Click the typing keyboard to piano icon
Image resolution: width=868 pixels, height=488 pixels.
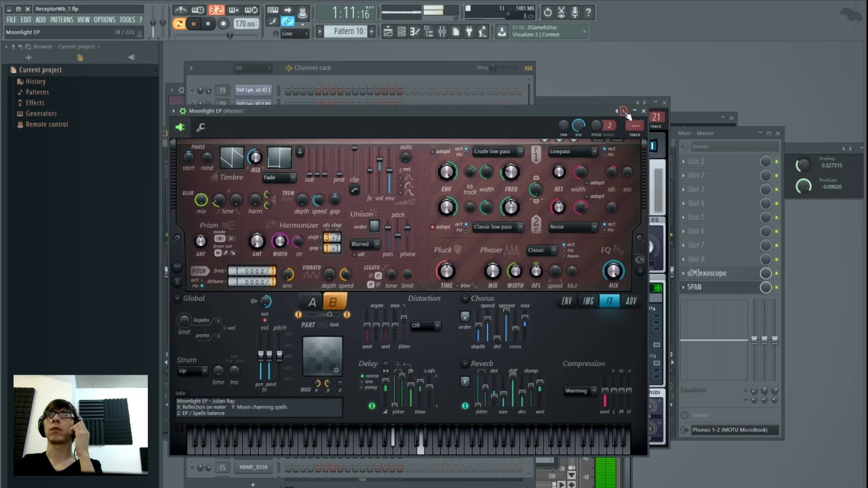point(273,10)
